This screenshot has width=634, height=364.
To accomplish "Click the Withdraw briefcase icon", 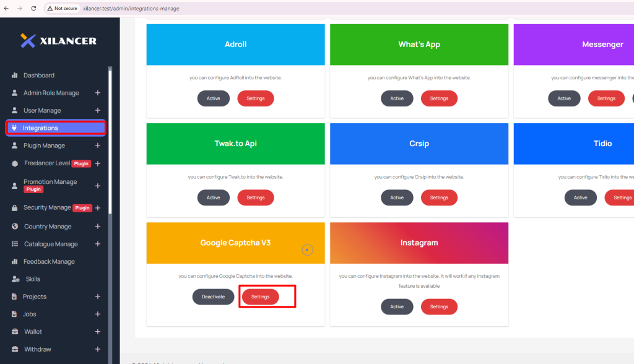I will (15, 349).
